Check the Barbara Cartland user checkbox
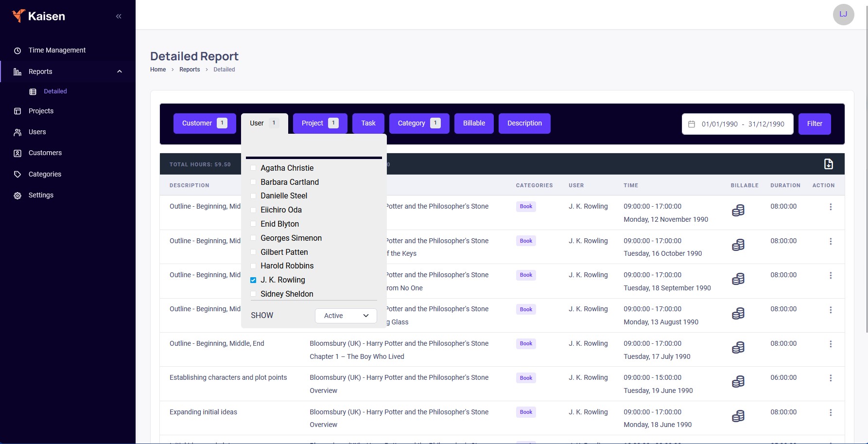This screenshot has width=868, height=444. (253, 182)
